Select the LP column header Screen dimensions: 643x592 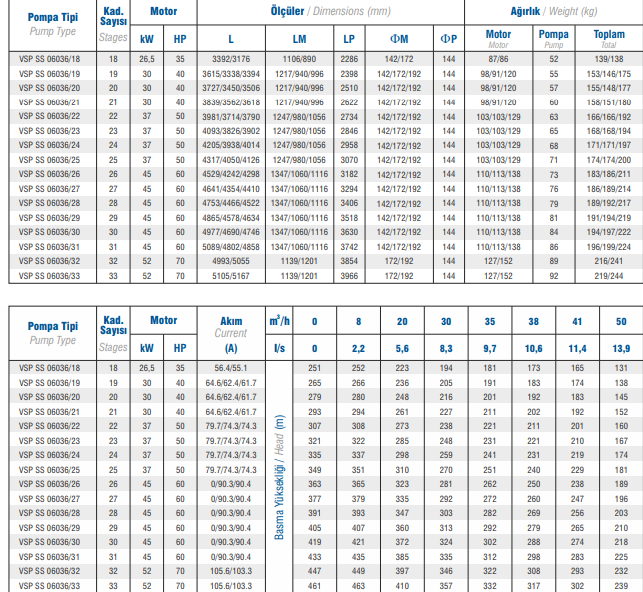click(x=349, y=39)
